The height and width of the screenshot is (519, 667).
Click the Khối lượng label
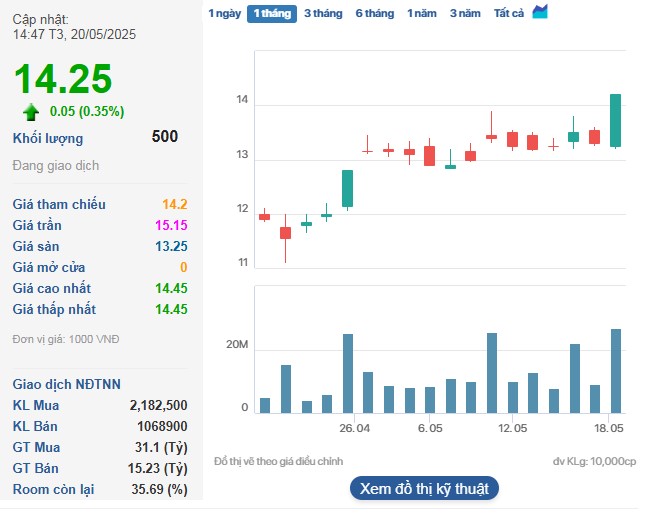tap(48, 138)
